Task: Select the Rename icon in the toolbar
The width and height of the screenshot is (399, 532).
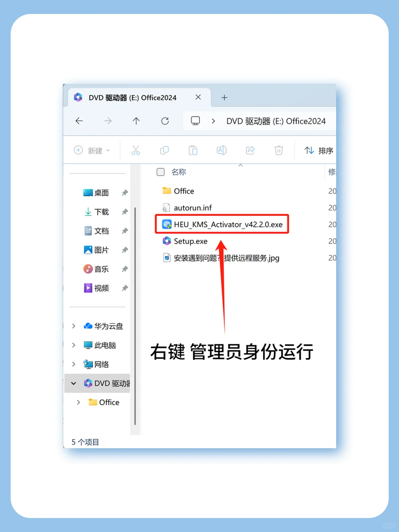Action: pos(221,150)
